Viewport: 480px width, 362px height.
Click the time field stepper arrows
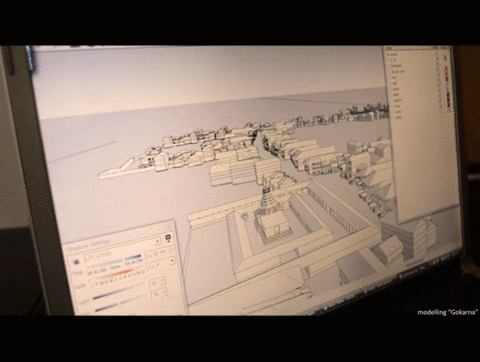click(x=171, y=251)
